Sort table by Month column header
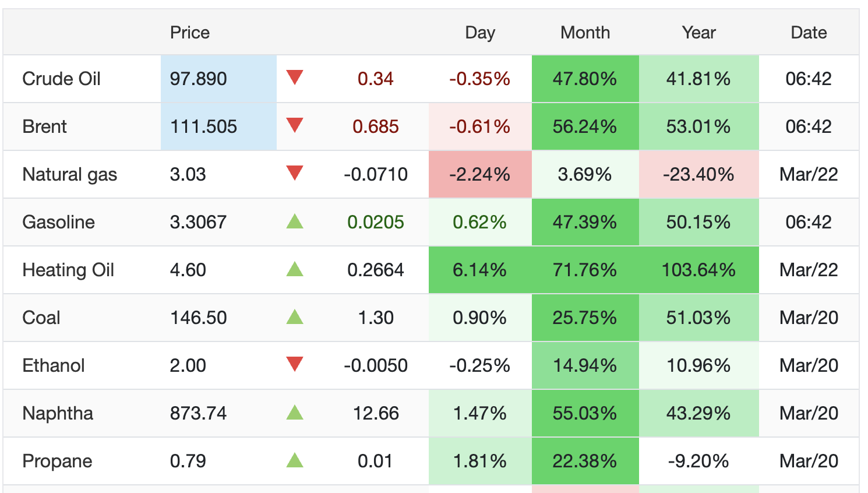This screenshot has width=868, height=493. [585, 33]
